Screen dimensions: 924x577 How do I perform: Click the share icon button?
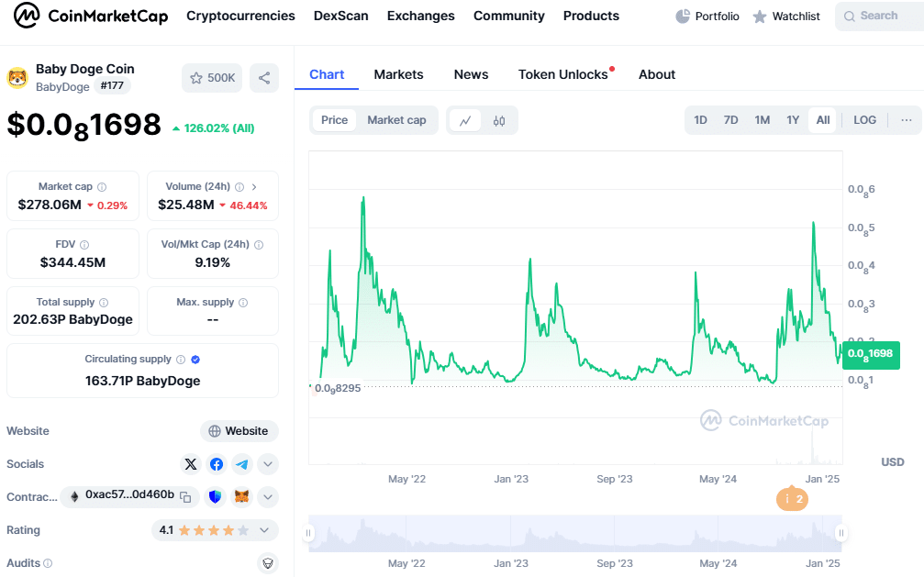point(264,78)
